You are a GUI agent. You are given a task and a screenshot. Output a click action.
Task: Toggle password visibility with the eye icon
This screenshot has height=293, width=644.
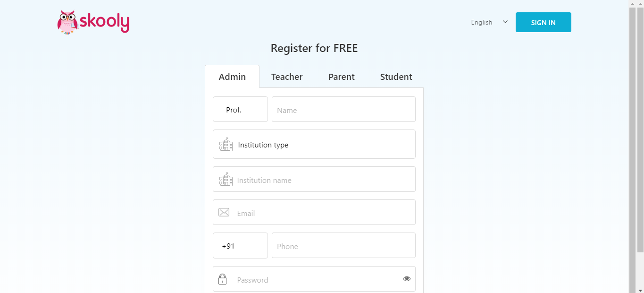tap(407, 279)
